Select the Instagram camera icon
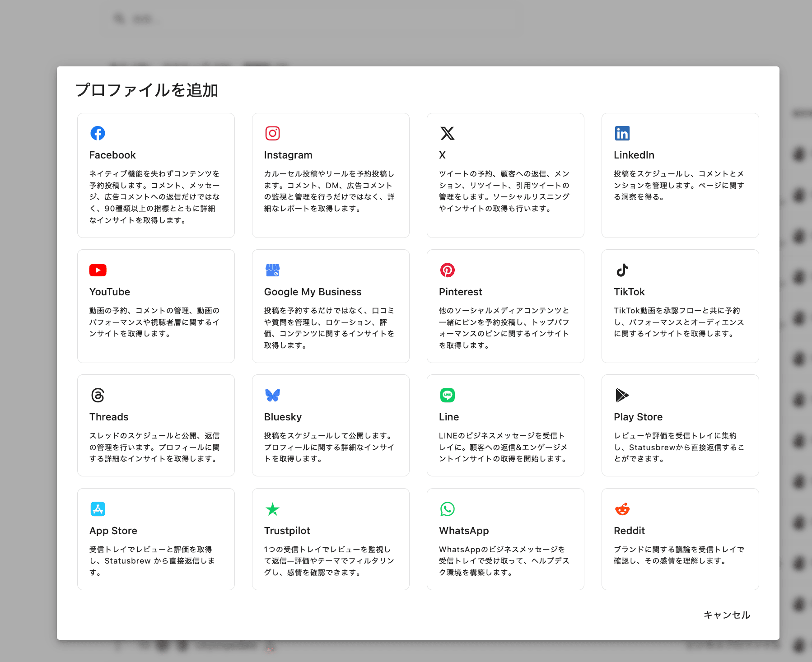This screenshot has height=662, width=812. point(272,133)
